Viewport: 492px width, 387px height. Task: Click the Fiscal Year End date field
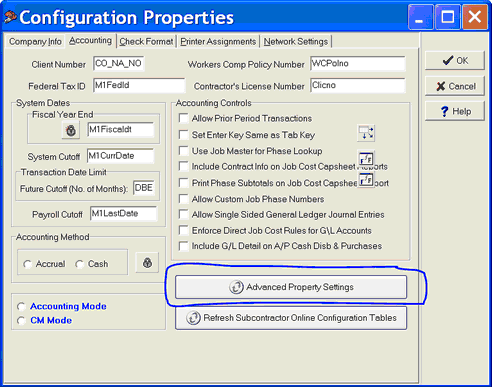121,129
